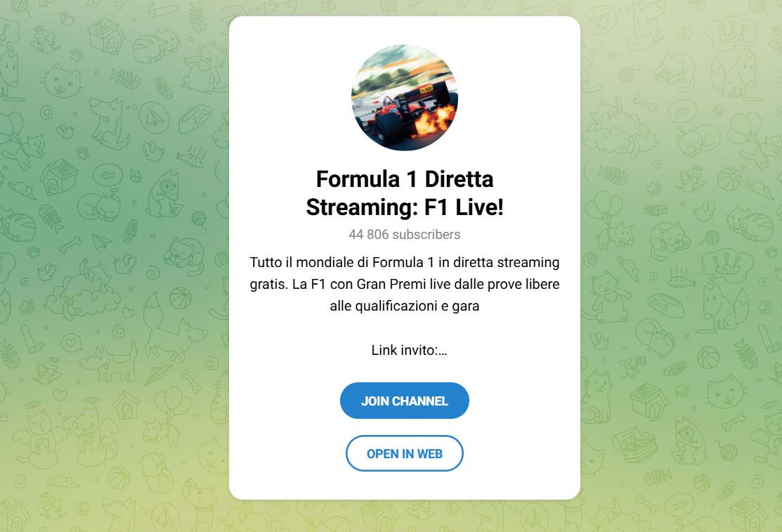Screen dimensions: 782x532
Task: Click the empty white card area below OPEN IN WEB
Action: coord(405,486)
